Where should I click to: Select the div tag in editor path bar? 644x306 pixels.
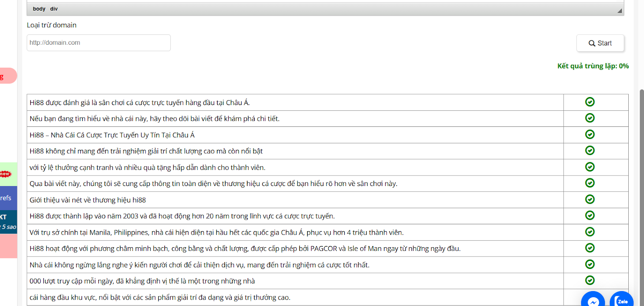pyautogui.click(x=54, y=9)
